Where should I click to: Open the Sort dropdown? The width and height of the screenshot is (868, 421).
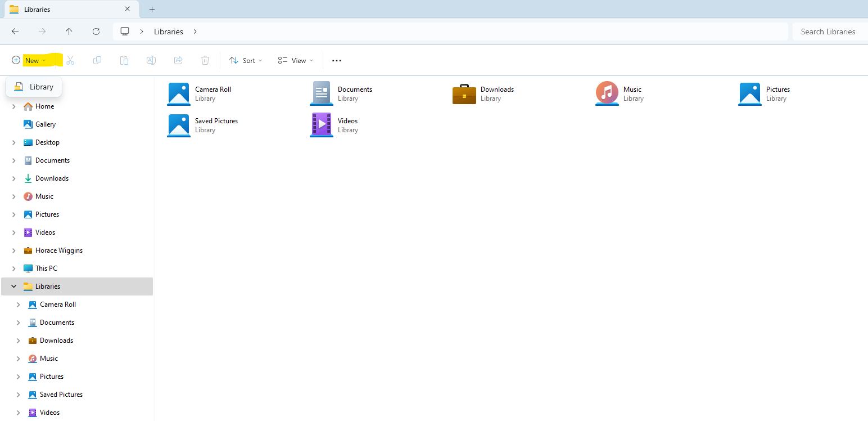tap(246, 60)
